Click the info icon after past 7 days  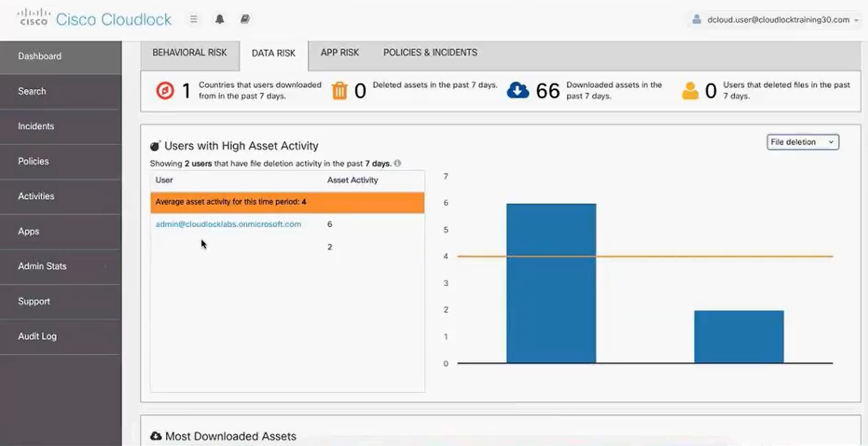point(398,164)
